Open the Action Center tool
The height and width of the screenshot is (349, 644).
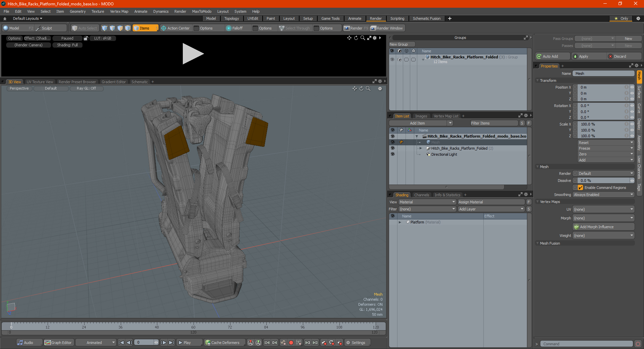[175, 28]
